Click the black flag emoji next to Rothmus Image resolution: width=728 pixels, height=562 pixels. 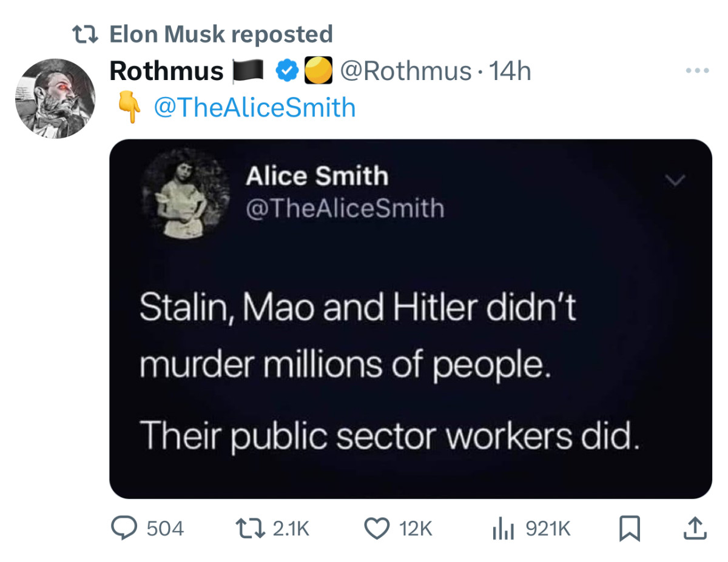pos(250,72)
